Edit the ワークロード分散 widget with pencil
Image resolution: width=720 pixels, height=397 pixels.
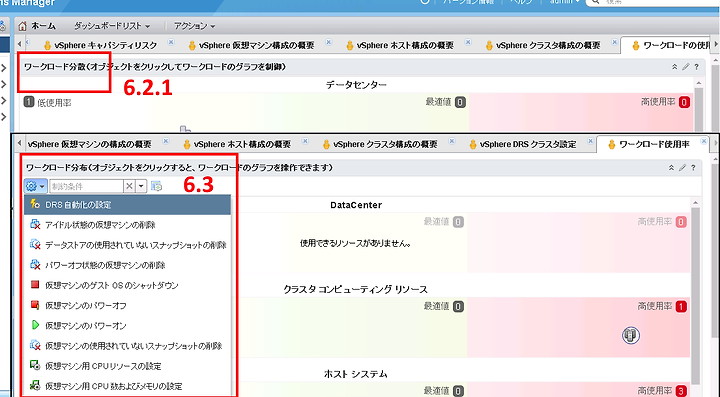tap(686, 67)
